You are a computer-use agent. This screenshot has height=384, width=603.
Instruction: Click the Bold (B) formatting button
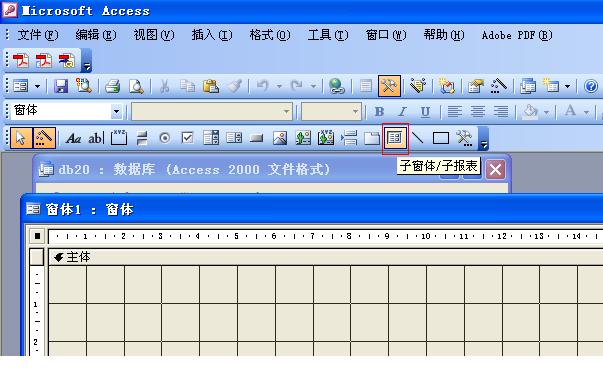[x=380, y=111]
